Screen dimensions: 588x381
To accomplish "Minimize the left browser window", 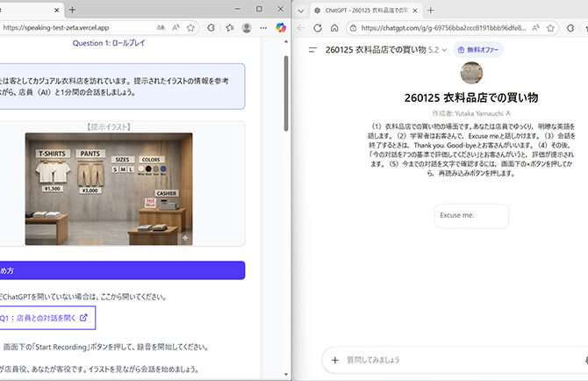I will (238, 9).
